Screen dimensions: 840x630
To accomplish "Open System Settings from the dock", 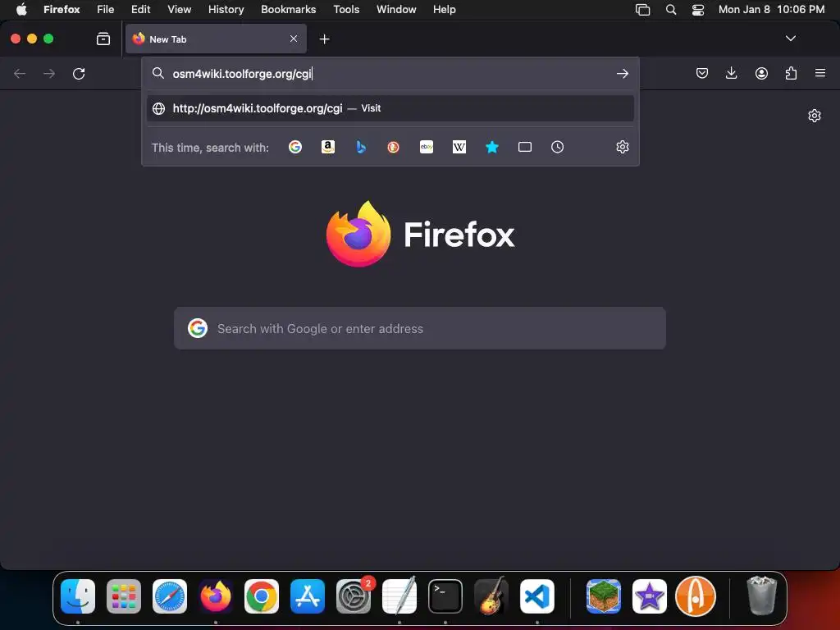I will pos(354,596).
